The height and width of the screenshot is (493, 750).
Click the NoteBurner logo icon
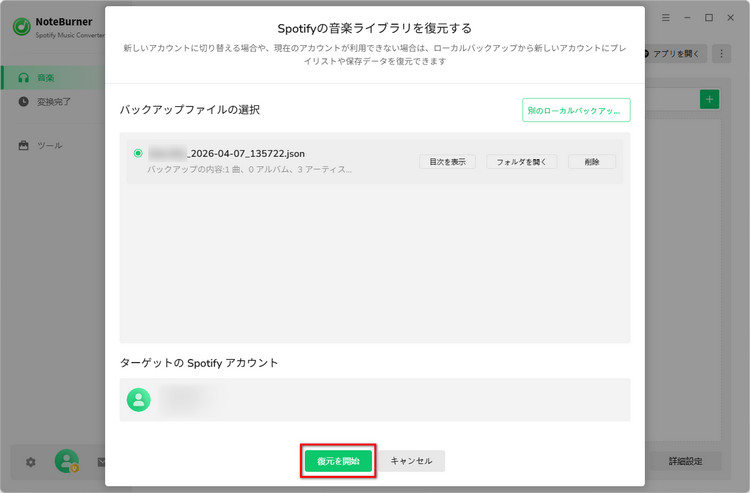click(22, 27)
